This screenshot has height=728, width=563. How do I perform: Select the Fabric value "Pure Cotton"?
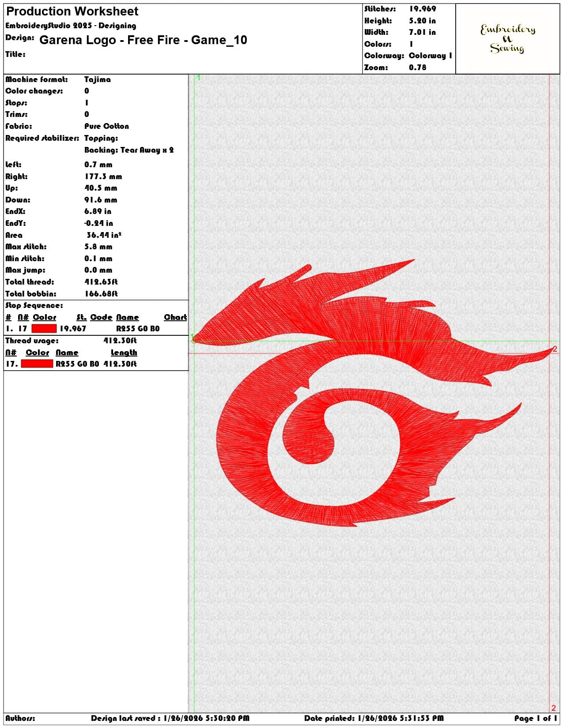[x=107, y=126]
